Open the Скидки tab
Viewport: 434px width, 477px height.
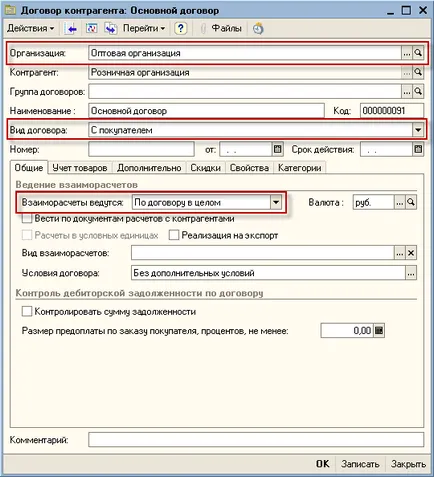point(205,168)
